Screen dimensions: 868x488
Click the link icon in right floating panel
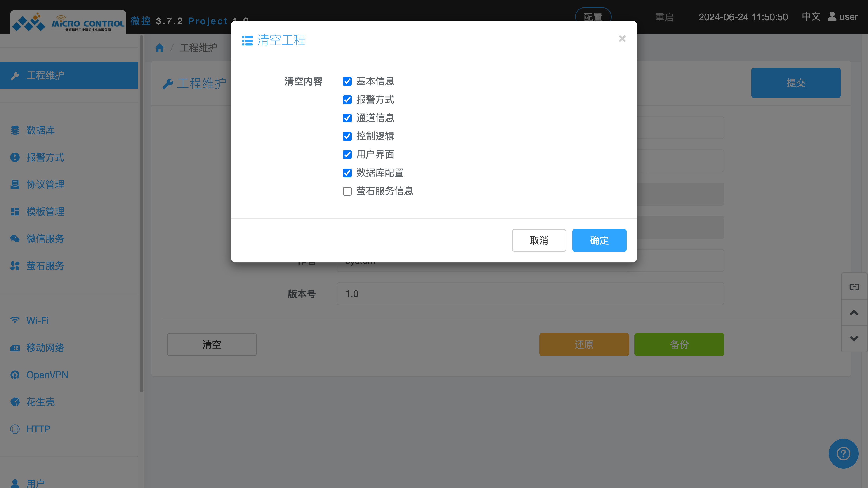tap(854, 287)
